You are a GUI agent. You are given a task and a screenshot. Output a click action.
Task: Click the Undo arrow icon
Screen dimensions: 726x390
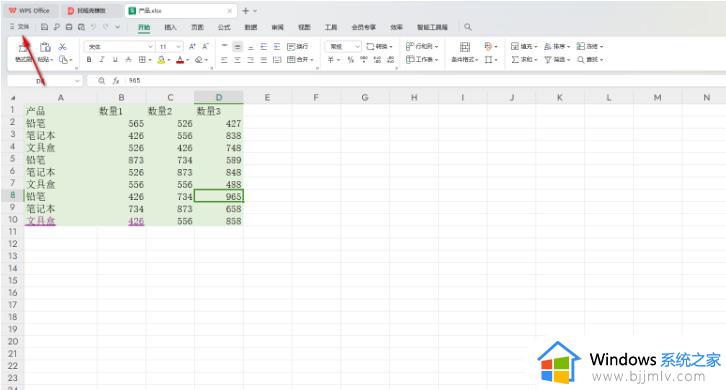click(94, 27)
